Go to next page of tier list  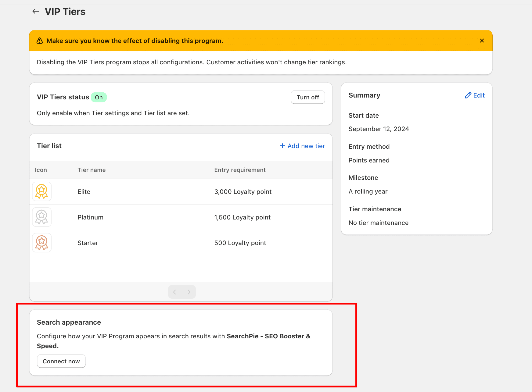point(189,292)
